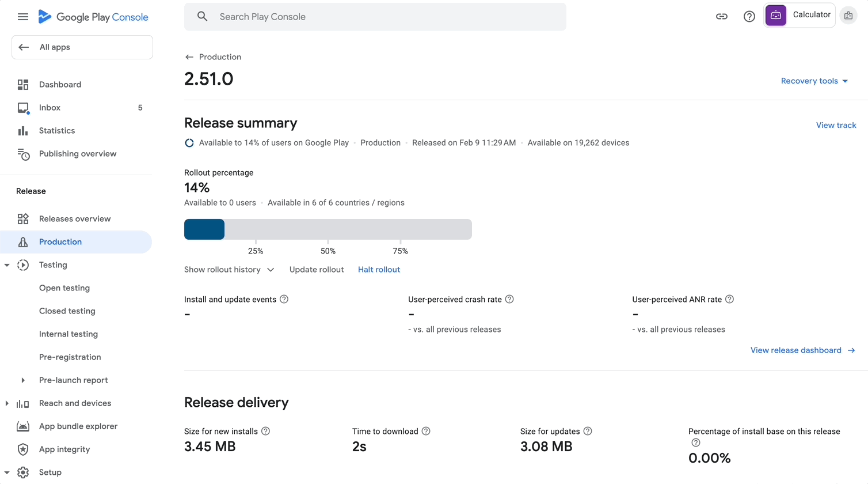Screen dimensions: 868x484
Task: Collapse the Testing section arrow
Action: (7, 265)
